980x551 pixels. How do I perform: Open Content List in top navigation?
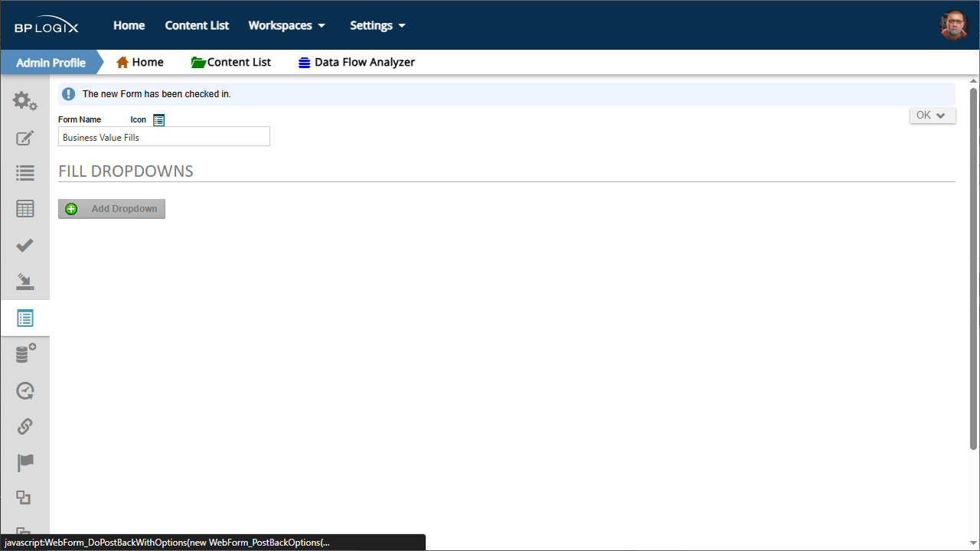coord(197,25)
